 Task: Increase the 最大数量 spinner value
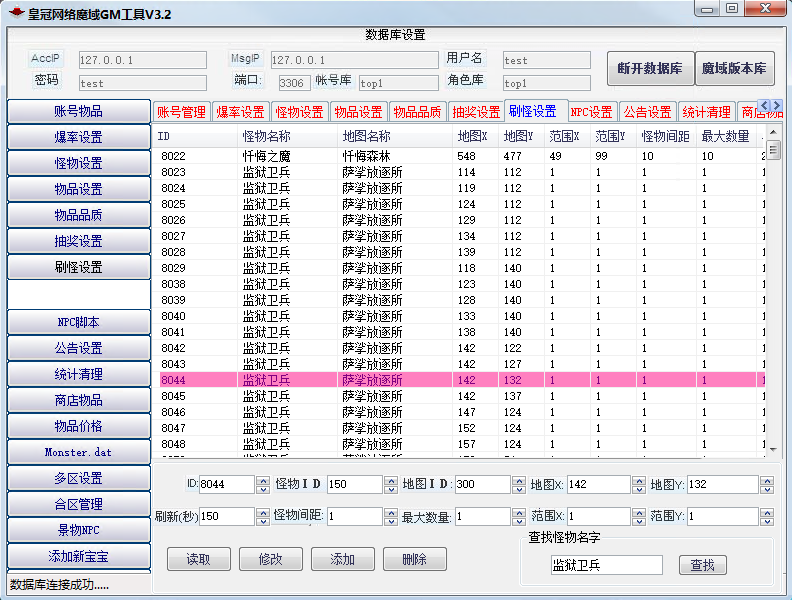[x=518, y=512]
